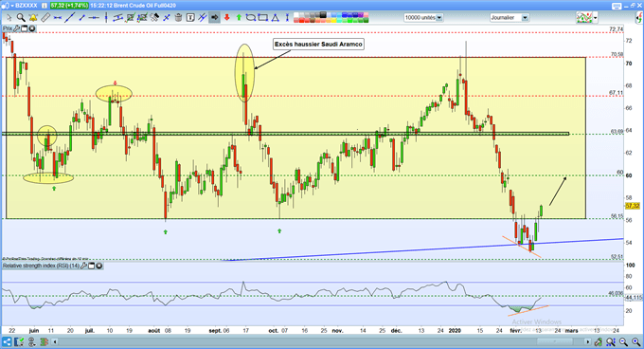Open the chart style dropdown arrow

coord(595,18)
